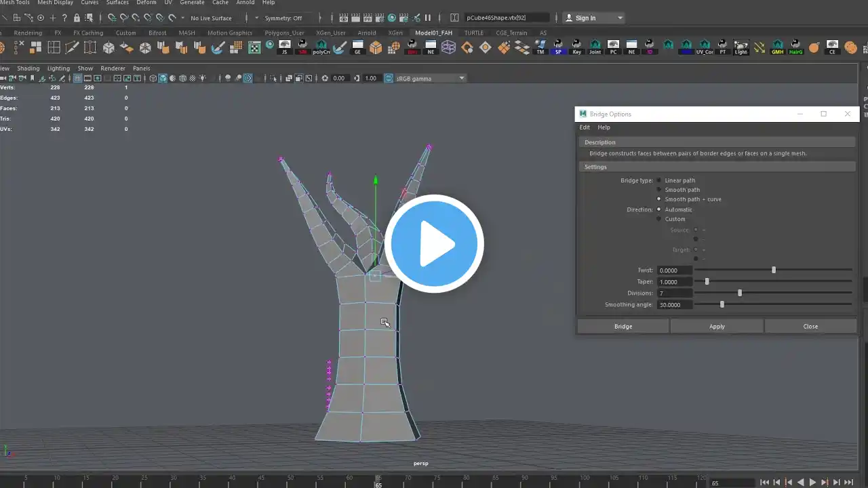Open the Joint shelf tool
This screenshot has width=868, height=488.
point(595,47)
